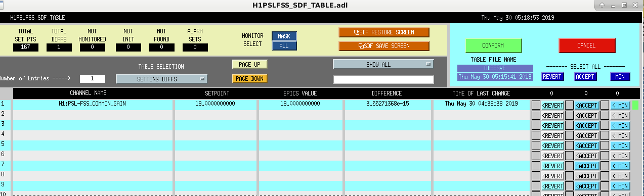Image resolution: width=644 pixels, height=196 pixels.
Task: Click MON button in row 9
Action: click(x=620, y=186)
